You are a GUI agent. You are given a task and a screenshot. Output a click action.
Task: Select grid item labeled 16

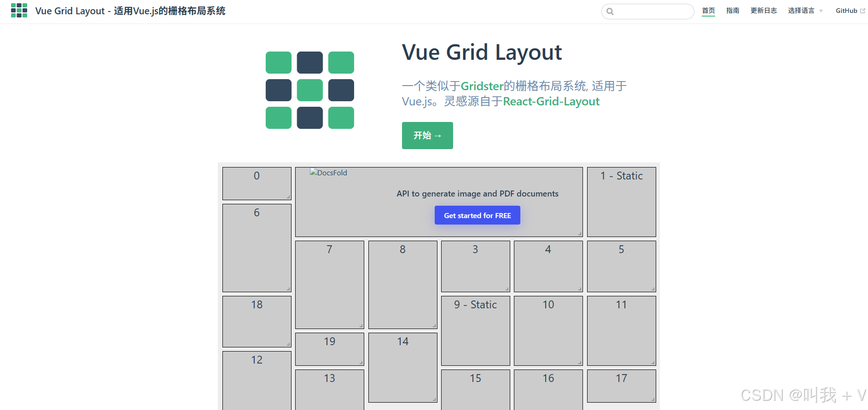[x=548, y=390]
